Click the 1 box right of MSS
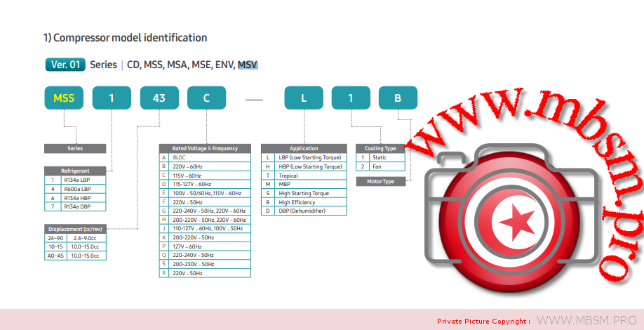644x330 pixels. [112, 98]
